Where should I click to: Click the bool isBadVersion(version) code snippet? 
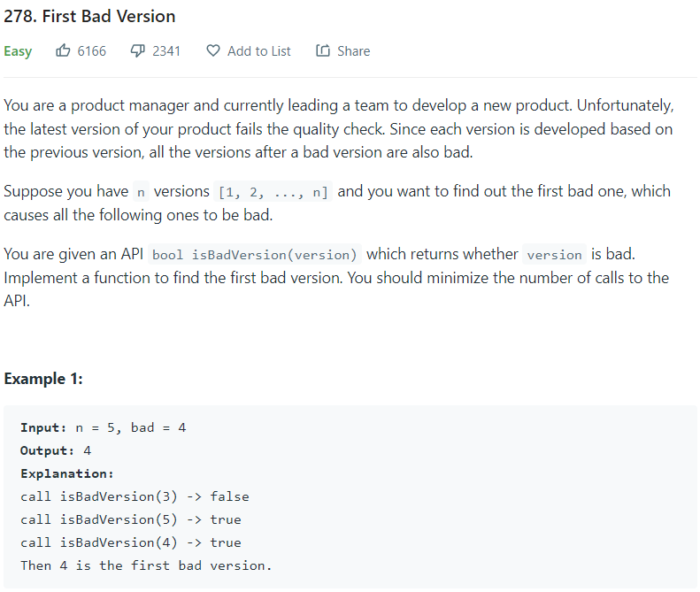[x=255, y=255]
